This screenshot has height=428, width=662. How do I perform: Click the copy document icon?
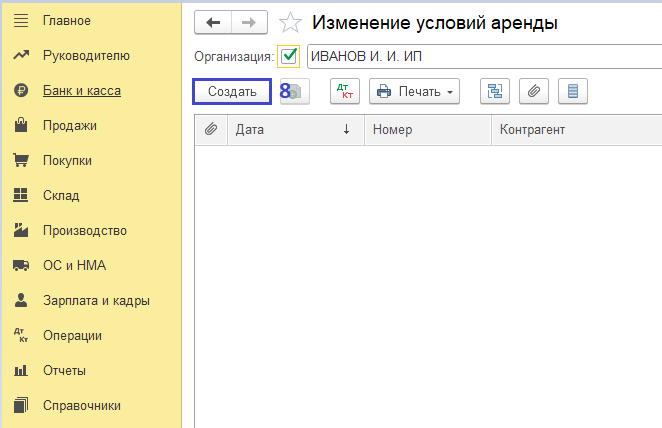pyautogui.click(x=296, y=92)
